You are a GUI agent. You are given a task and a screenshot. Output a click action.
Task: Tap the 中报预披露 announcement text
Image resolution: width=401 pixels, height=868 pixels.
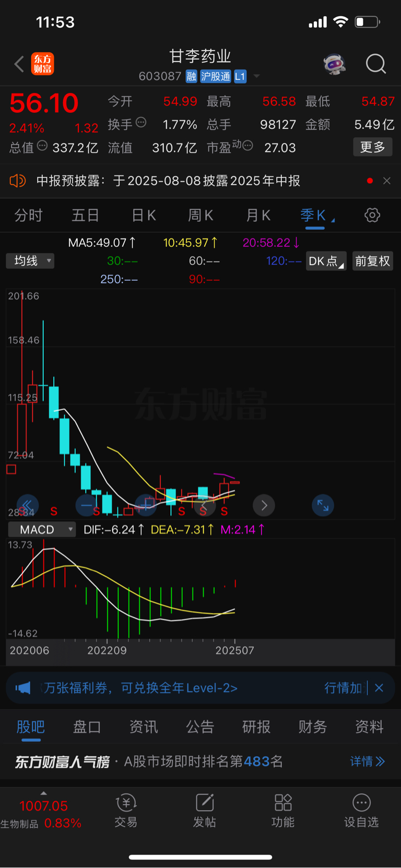click(168, 181)
